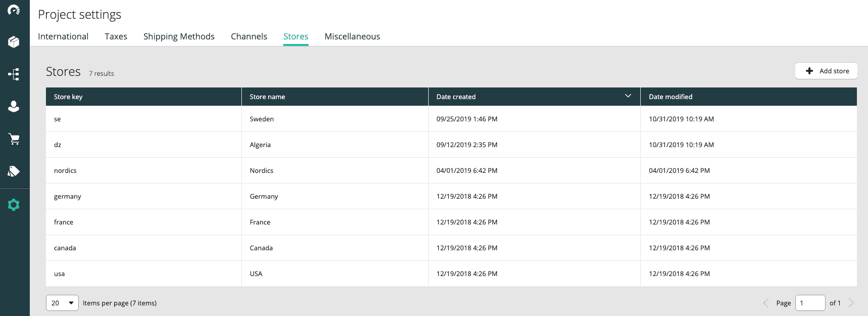Switch to the International tab

pyautogui.click(x=63, y=36)
